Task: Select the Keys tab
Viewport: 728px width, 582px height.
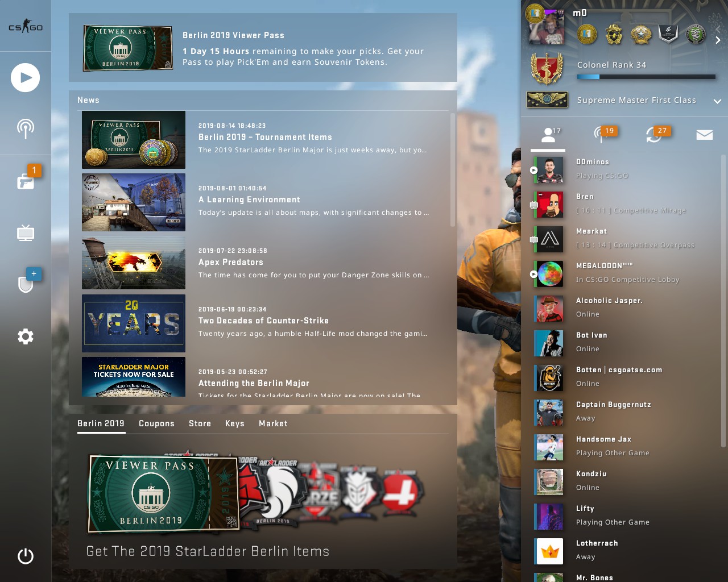Action: 234,423
